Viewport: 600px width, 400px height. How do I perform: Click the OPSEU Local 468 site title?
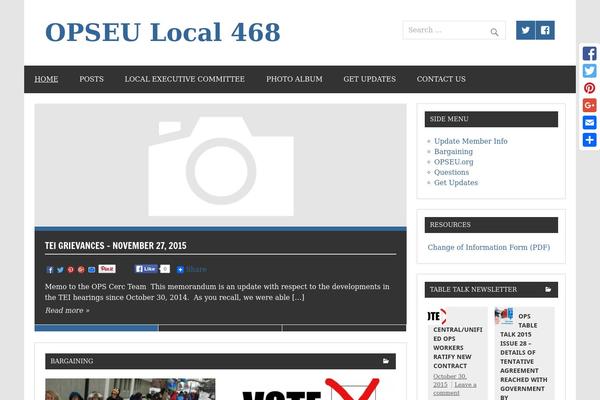pos(163,32)
